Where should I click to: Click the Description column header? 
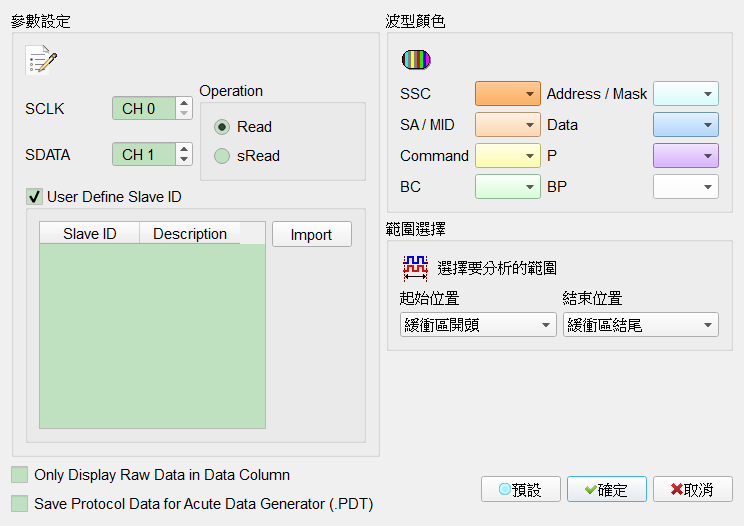(190, 233)
